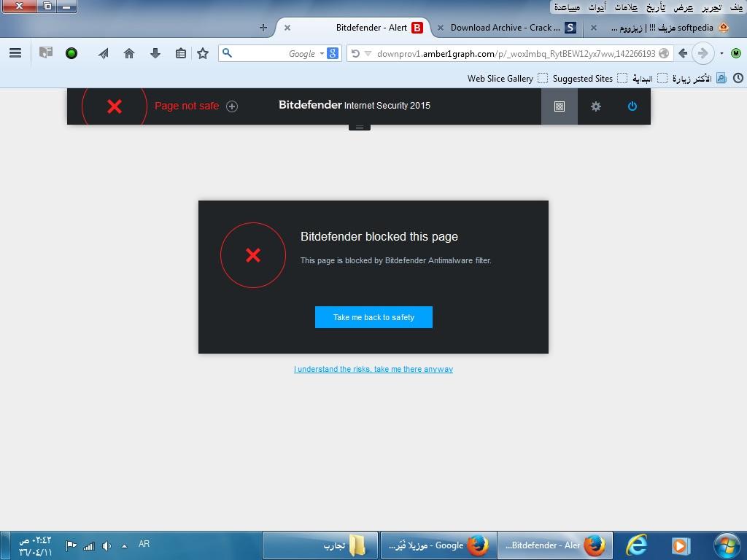
Task: Open the تجارب folder taskbar item
Action: click(x=320, y=545)
